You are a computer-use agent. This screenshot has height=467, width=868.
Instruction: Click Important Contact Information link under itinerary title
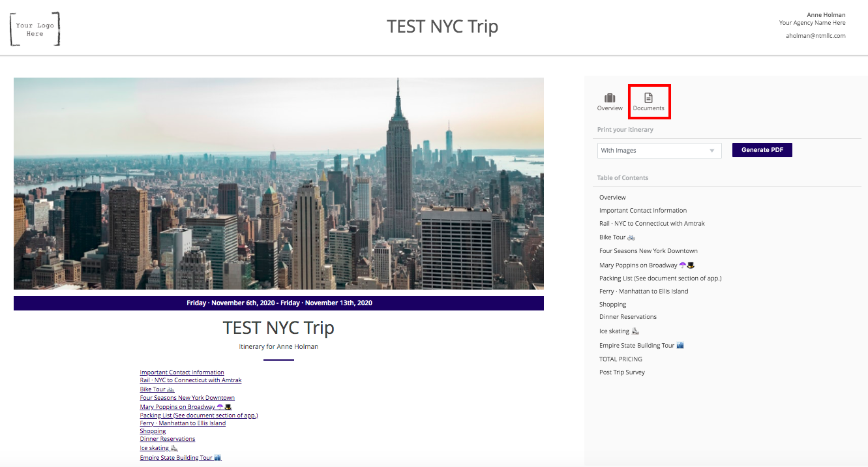(182, 372)
